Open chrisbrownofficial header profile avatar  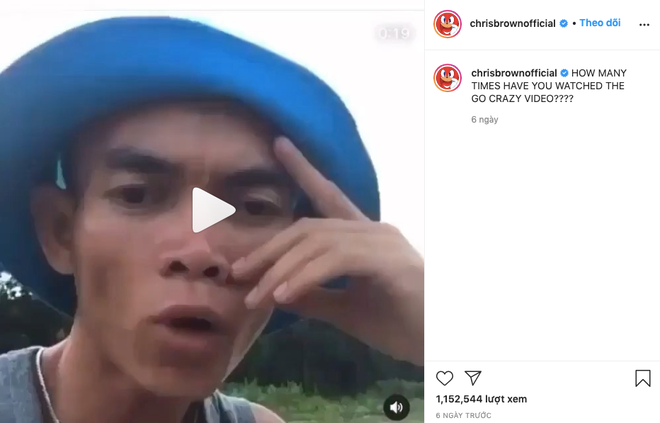point(447,24)
